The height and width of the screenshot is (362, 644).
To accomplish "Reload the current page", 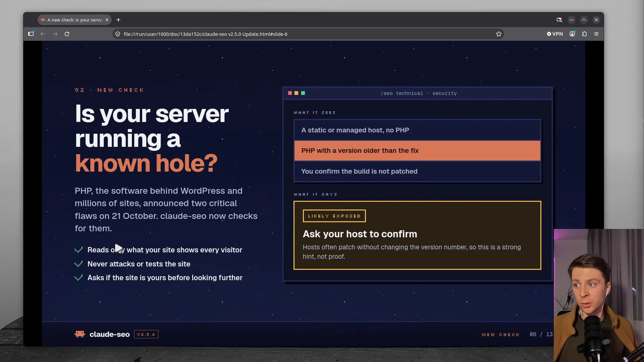I will click(67, 34).
